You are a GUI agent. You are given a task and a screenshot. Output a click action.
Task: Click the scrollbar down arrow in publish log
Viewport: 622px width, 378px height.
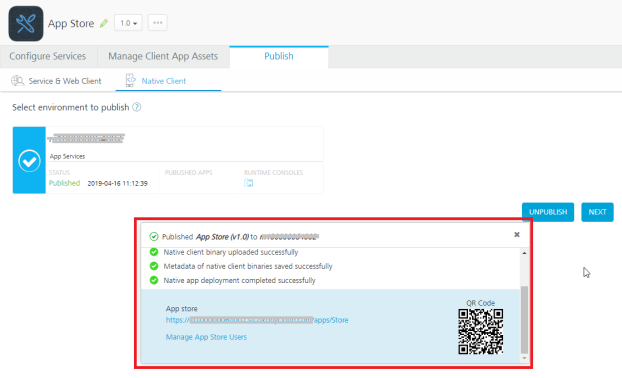click(x=524, y=358)
